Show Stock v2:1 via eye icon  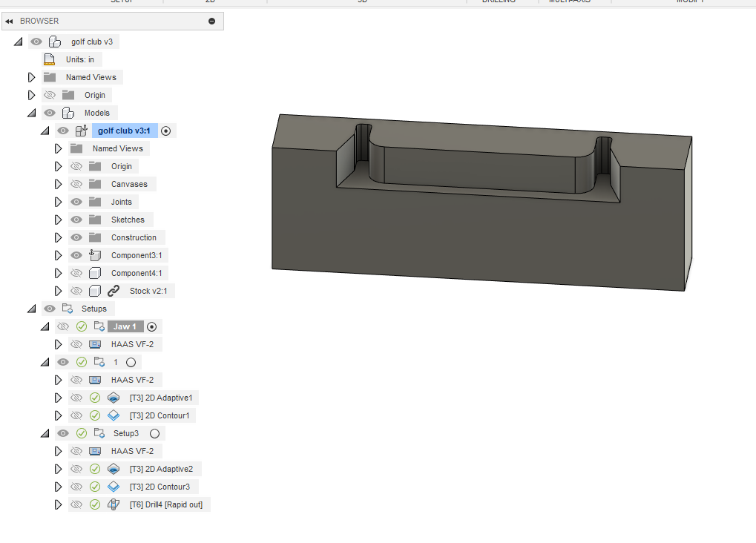[76, 291]
